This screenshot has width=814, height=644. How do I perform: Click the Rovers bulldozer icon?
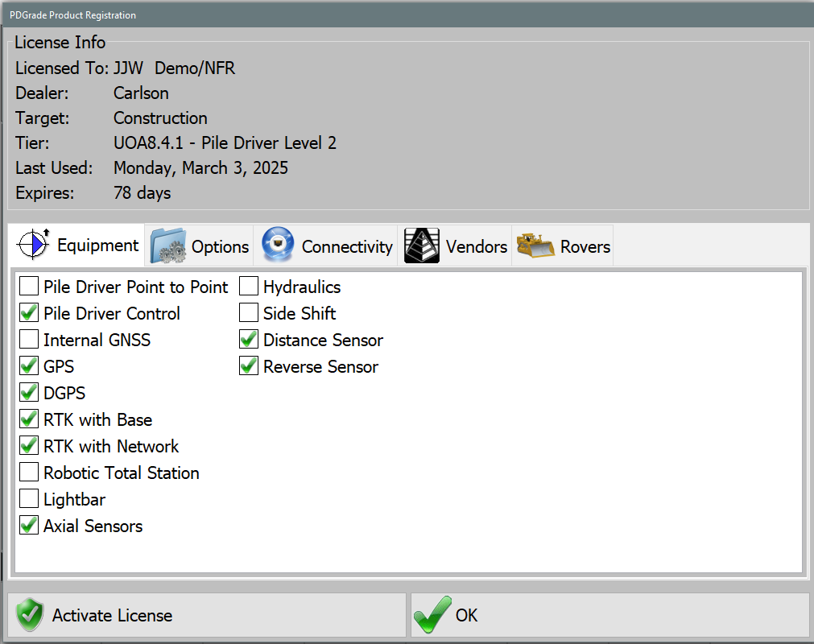[535, 246]
